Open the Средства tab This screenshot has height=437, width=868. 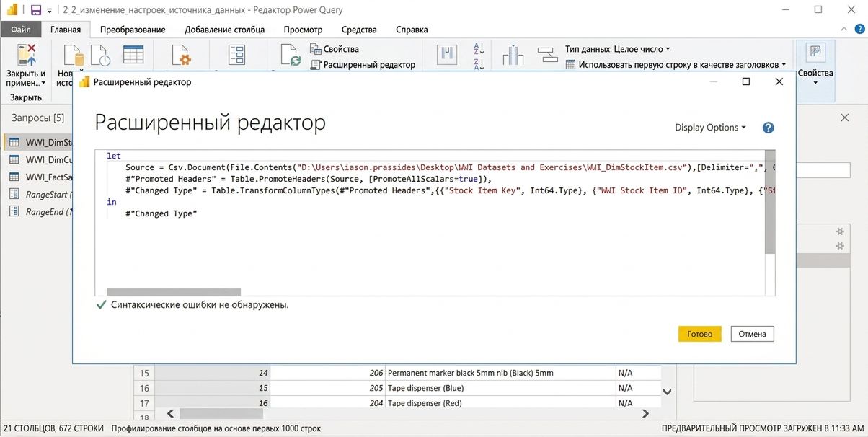tap(359, 30)
